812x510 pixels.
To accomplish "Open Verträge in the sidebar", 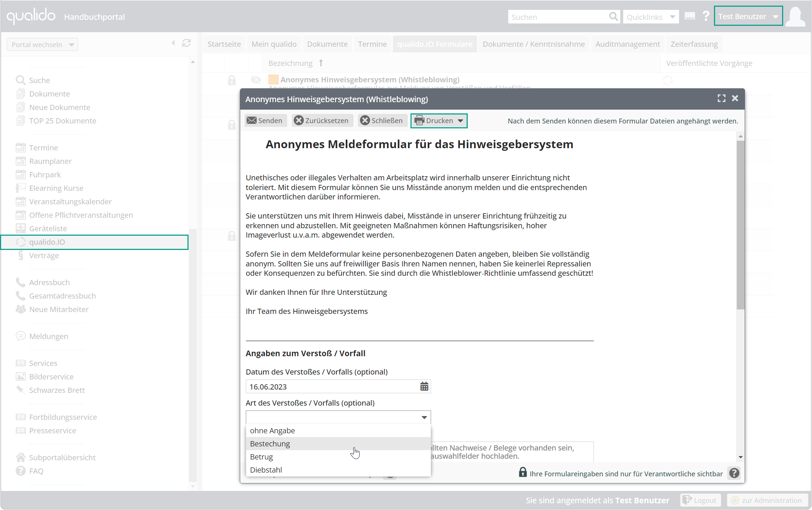I will (44, 256).
